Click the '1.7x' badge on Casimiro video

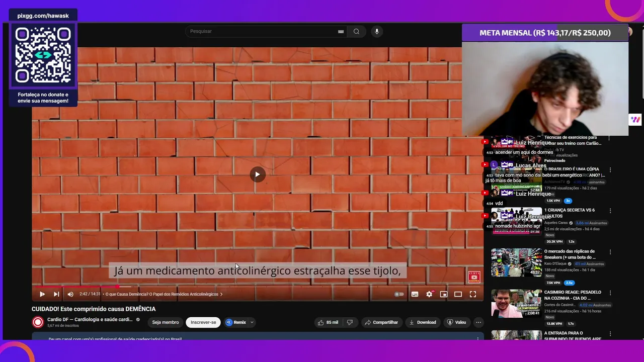point(571,324)
